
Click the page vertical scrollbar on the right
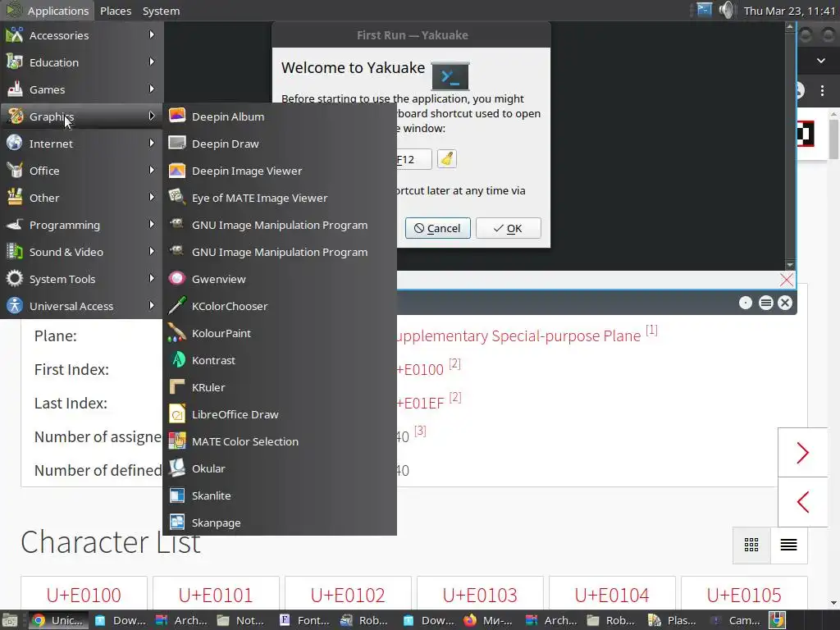[834, 139]
